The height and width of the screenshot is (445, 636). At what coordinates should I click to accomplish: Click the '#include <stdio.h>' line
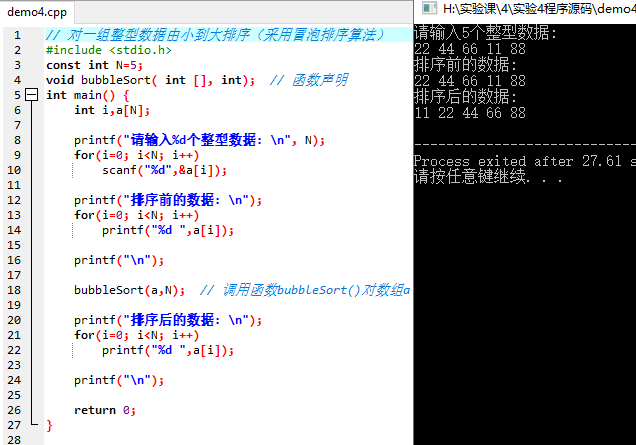(x=109, y=50)
